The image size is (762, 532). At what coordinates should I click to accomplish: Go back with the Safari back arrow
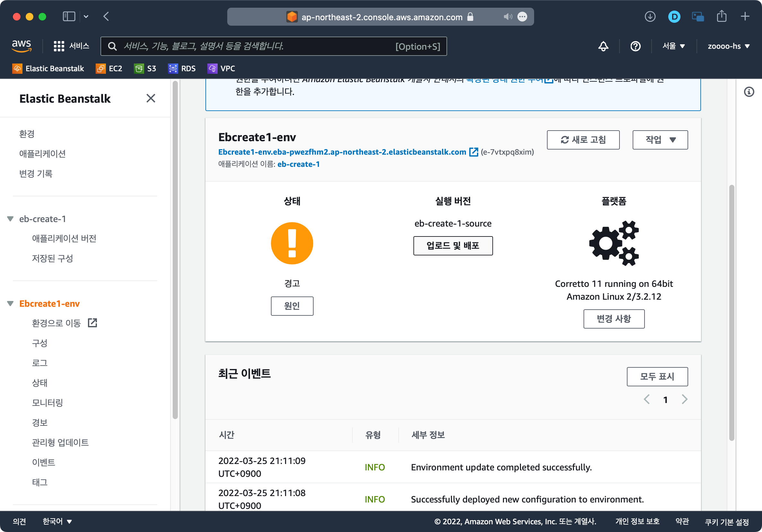106,16
